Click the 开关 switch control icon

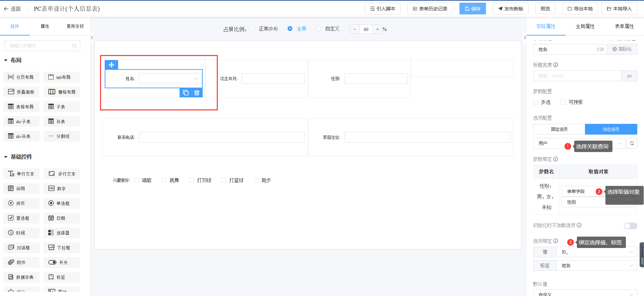point(52,262)
